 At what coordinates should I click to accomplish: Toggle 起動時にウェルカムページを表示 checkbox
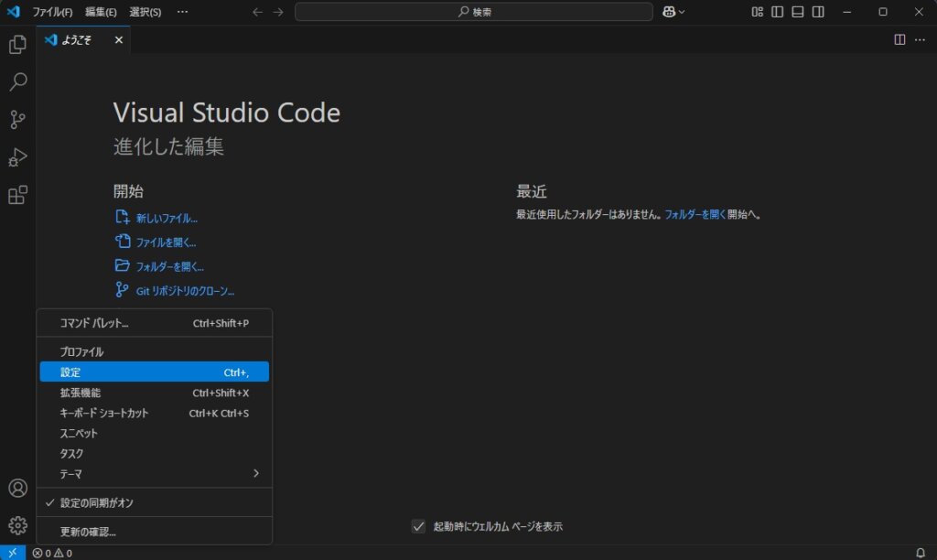(x=418, y=526)
